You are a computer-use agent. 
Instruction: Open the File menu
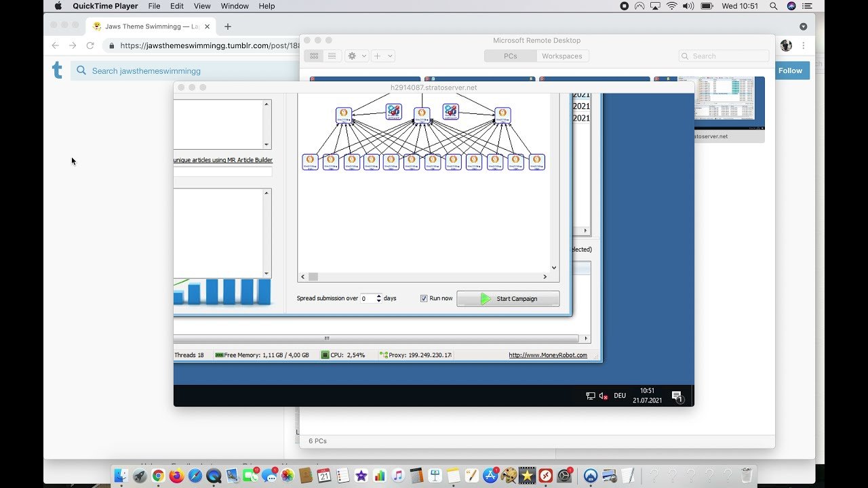[154, 6]
